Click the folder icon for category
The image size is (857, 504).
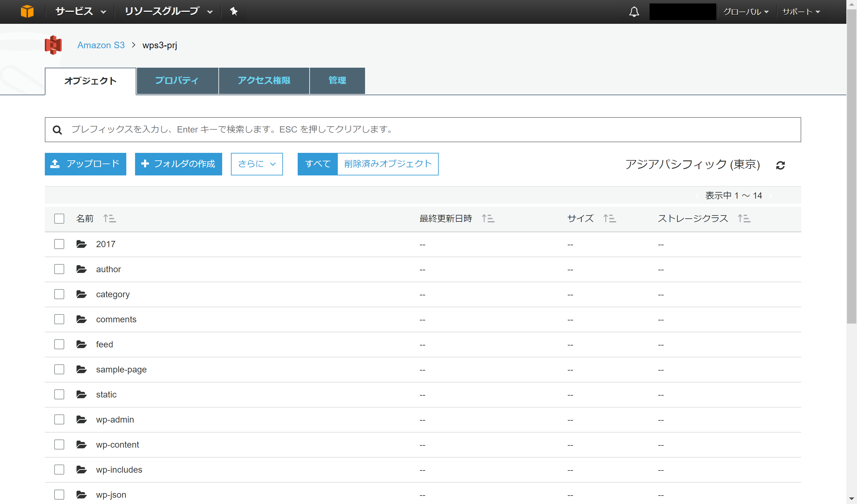point(81,294)
